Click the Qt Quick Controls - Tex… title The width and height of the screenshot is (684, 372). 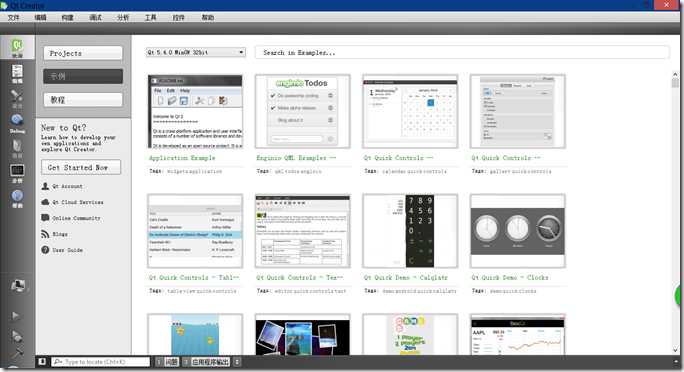300,277
